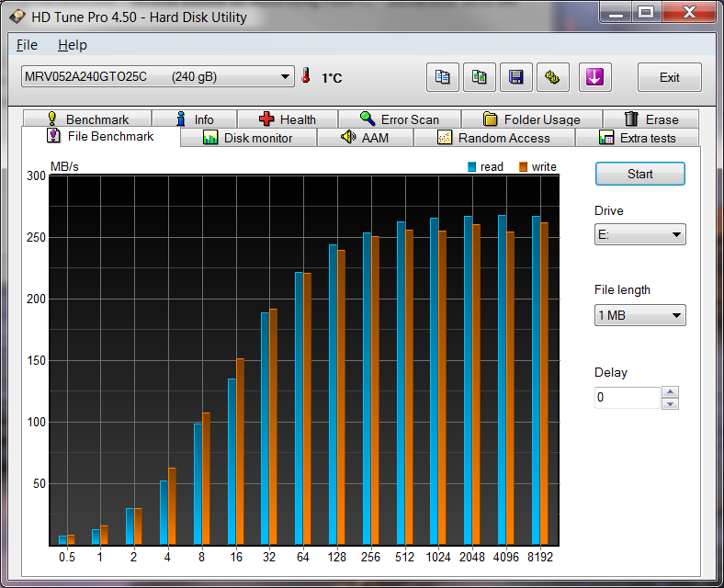Click the copy screenshot to clipboard icon

tap(480, 77)
